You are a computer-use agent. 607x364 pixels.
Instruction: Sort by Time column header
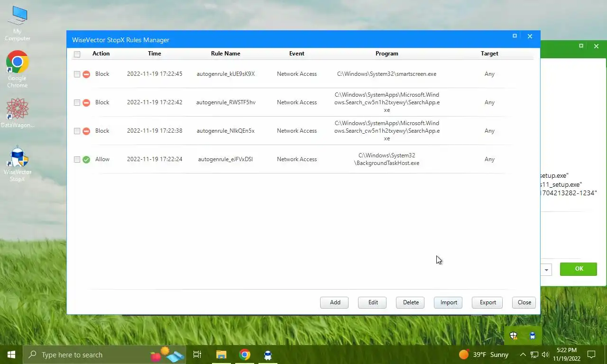(155, 54)
